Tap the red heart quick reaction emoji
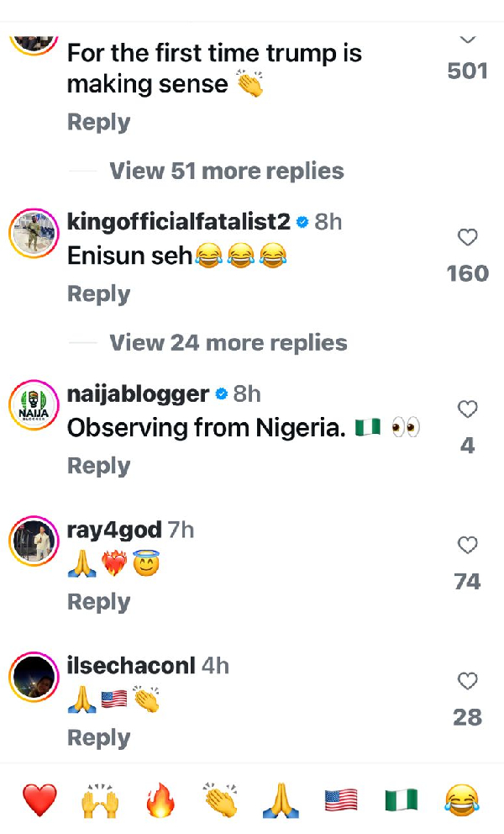Viewport: 504px width, 834px height. click(x=40, y=800)
